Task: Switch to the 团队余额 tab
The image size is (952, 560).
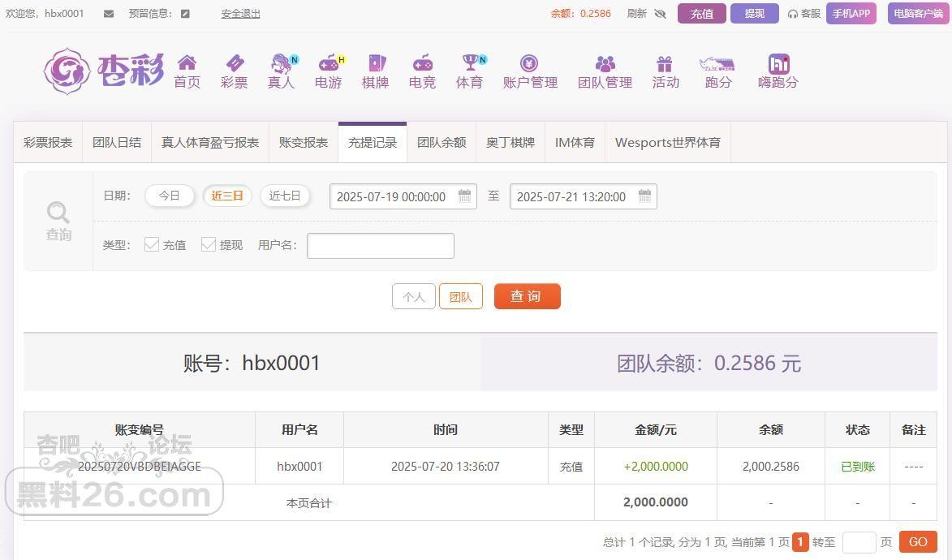Action: click(x=442, y=142)
